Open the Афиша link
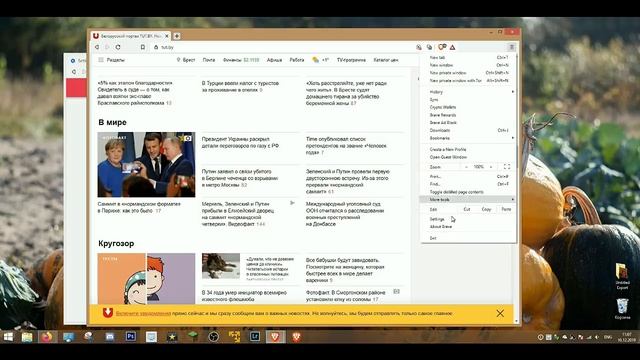 pyautogui.click(x=274, y=60)
